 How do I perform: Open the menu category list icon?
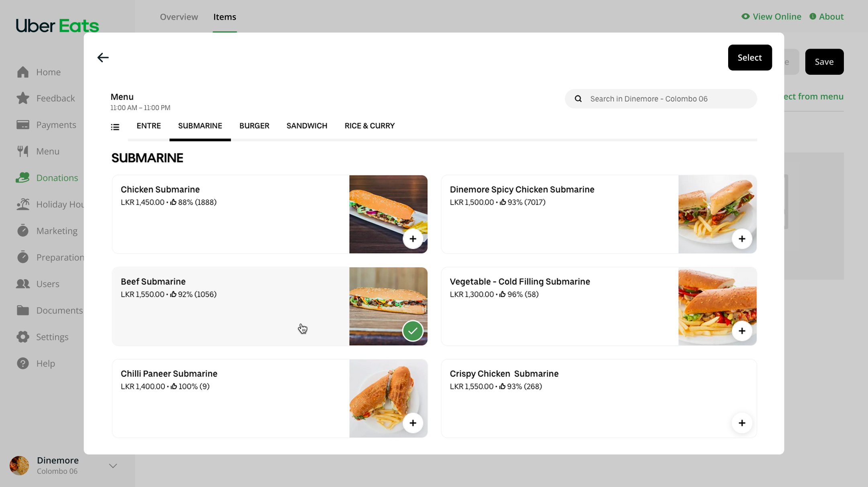point(115,127)
